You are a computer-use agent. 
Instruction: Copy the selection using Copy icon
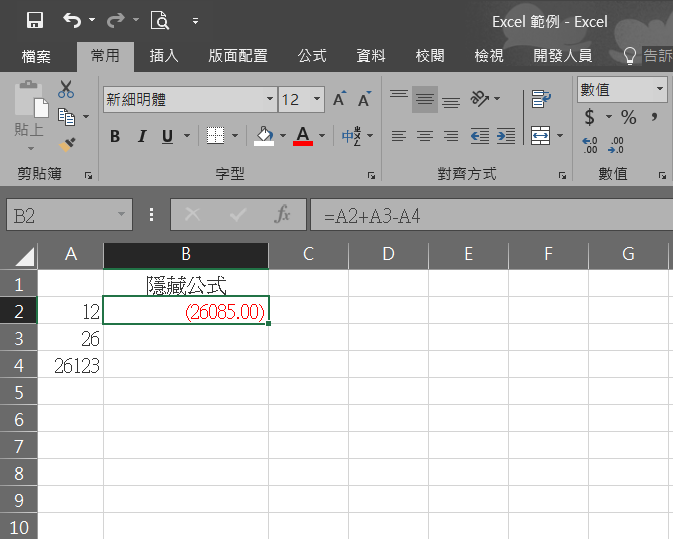(67, 117)
